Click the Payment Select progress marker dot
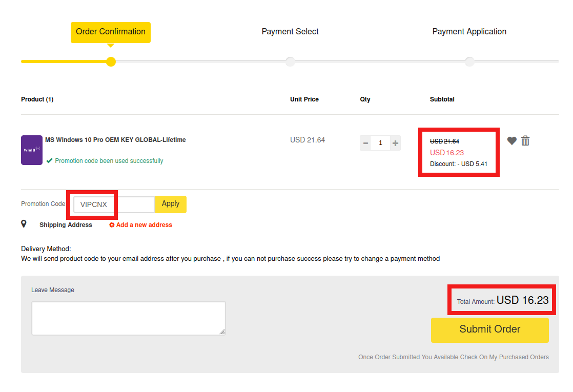This screenshot has width=573, height=392. tap(290, 61)
